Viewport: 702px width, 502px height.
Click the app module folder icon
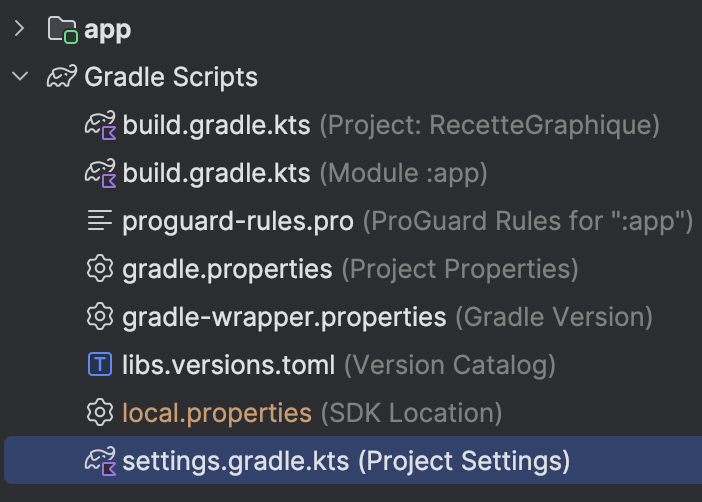pos(63,30)
